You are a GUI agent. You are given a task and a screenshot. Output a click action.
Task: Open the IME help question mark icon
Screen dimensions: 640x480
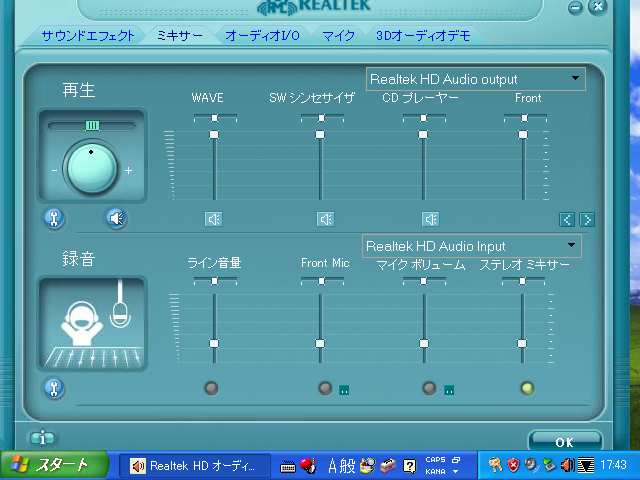[x=409, y=466]
